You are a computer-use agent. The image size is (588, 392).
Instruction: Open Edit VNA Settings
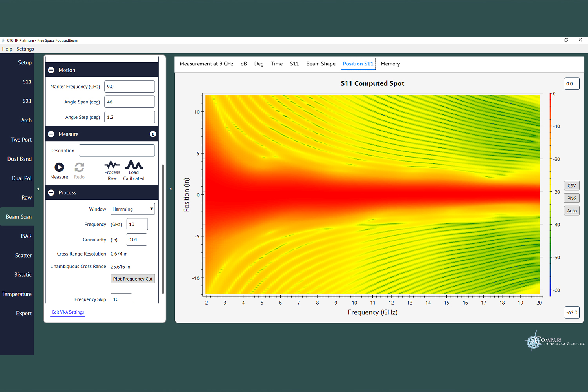click(x=67, y=312)
